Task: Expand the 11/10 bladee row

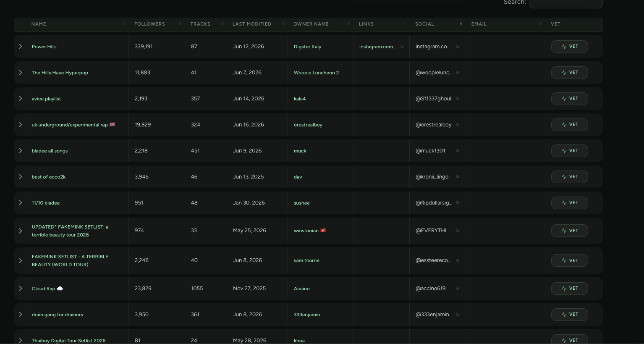Action: pyautogui.click(x=20, y=203)
